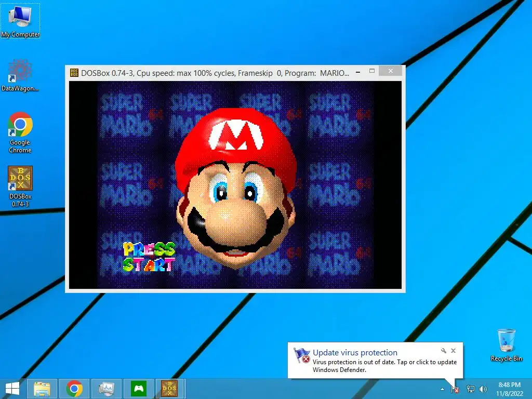The image size is (532, 399).
Task: Show hidden tray icons arrow
Action: pos(442,389)
